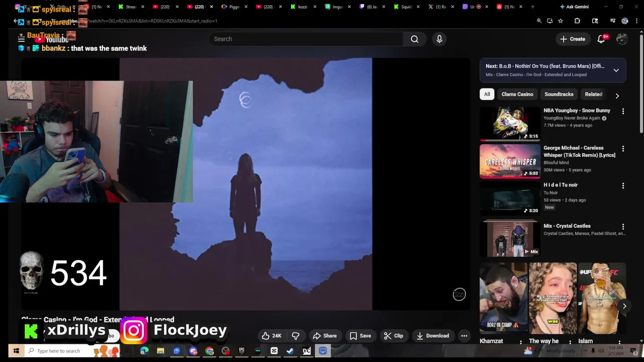Screen dimensions: 644x362
Task: Open Discord from the taskbar
Action: pos(193,351)
